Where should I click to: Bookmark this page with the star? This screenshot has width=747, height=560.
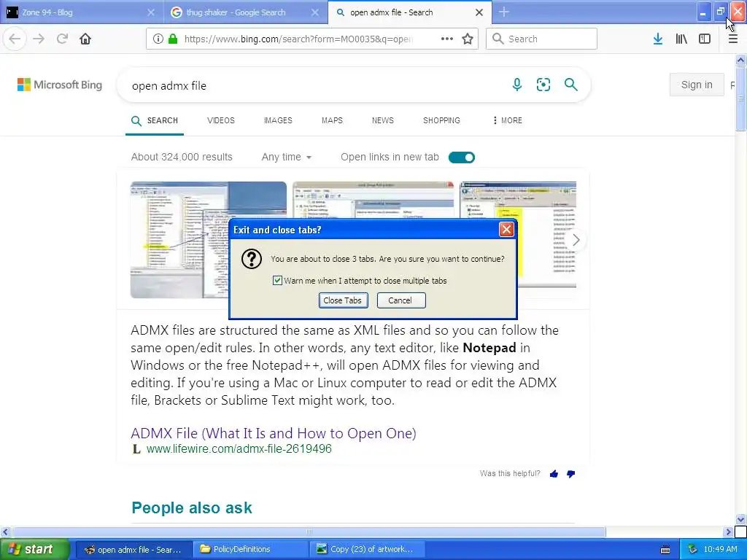tap(468, 39)
